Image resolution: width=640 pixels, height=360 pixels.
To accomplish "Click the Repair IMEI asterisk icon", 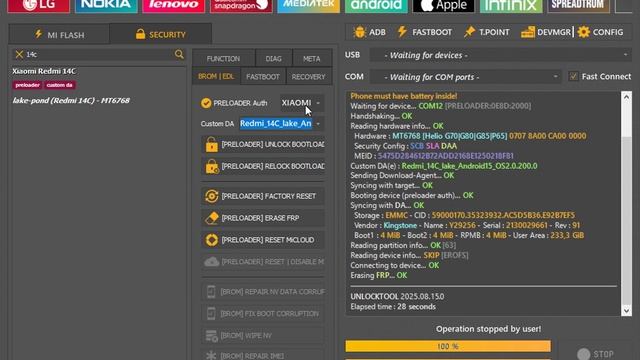I will tap(211, 355).
